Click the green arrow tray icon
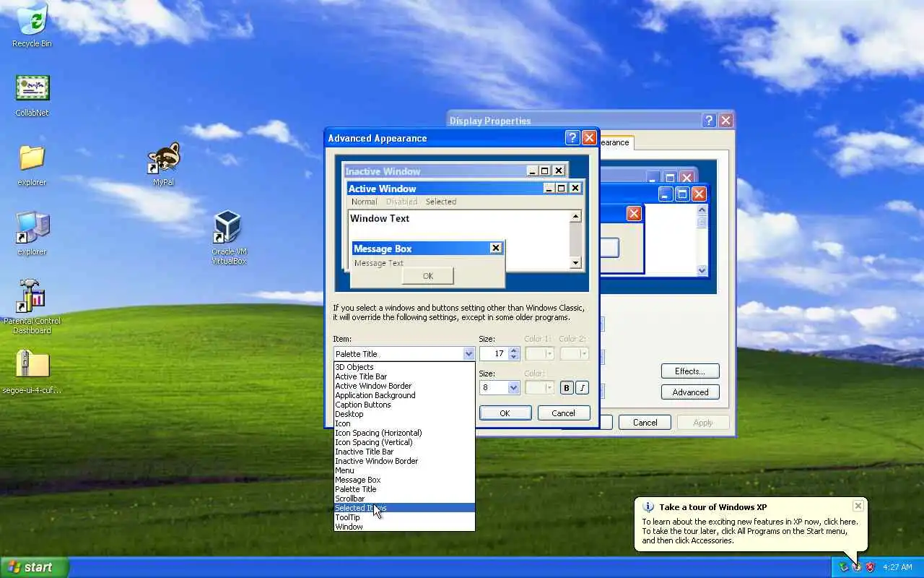This screenshot has width=924, height=578. pos(843,567)
